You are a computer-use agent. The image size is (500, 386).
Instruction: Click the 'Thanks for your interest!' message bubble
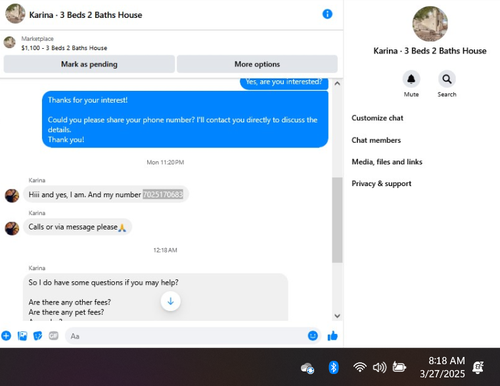pos(185,119)
